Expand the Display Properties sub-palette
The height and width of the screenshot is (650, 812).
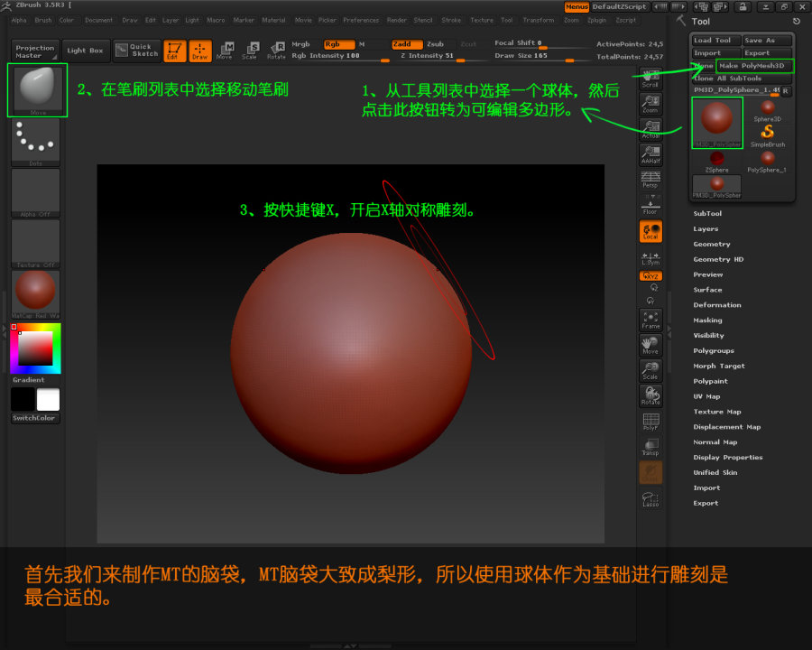[727, 457]
